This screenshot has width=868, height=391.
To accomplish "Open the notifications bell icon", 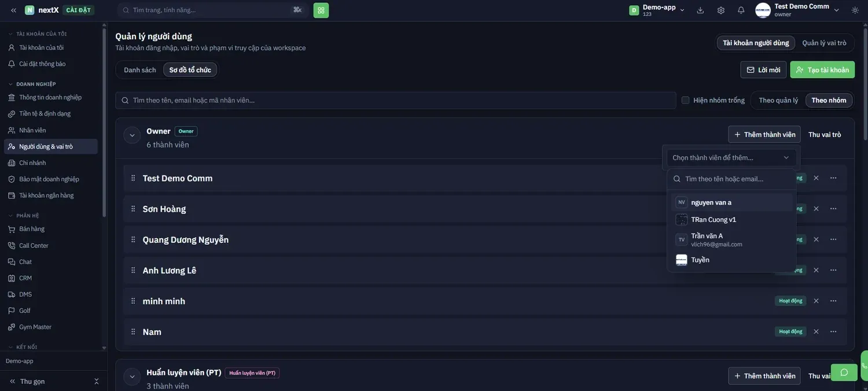I will 741,10.
